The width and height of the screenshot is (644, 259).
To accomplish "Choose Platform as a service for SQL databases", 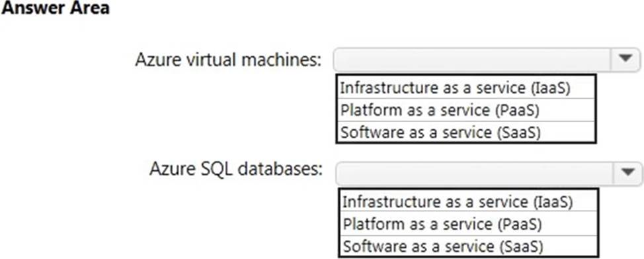I will click(x=468, y=224).
